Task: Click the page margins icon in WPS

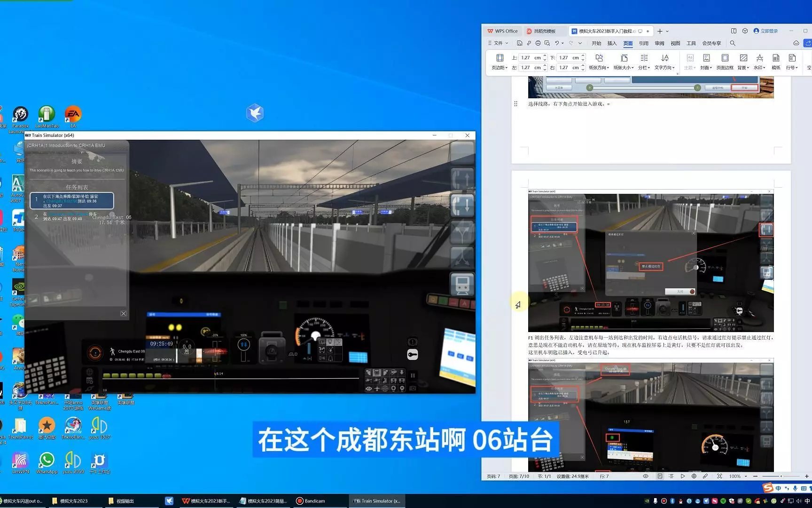Action: click(500, 58)
